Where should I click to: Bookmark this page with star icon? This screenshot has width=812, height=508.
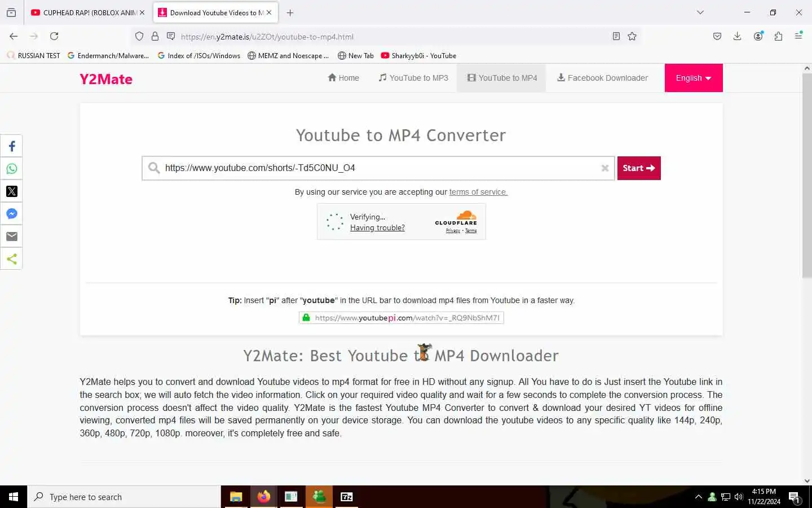pyautogui.click(x=632, y=36)
